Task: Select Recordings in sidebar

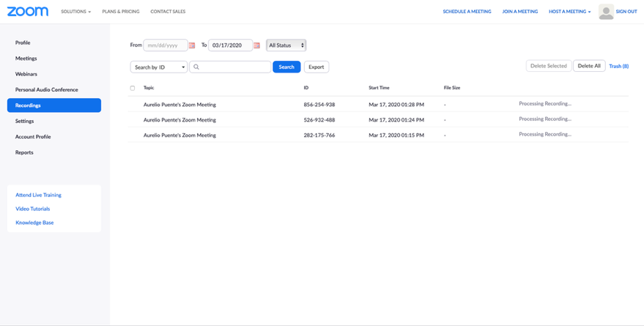Action: [x=54, y=105]
